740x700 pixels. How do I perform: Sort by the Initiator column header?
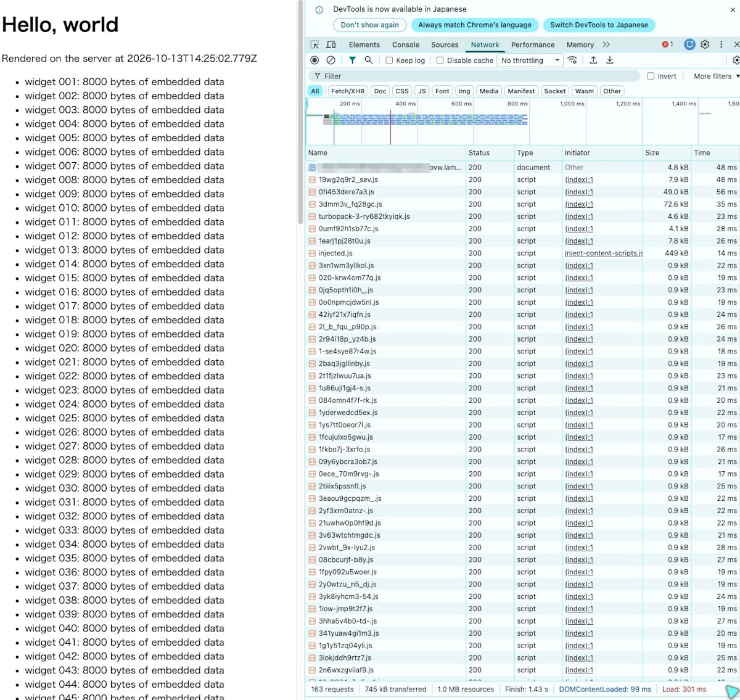tap(602, 153)
